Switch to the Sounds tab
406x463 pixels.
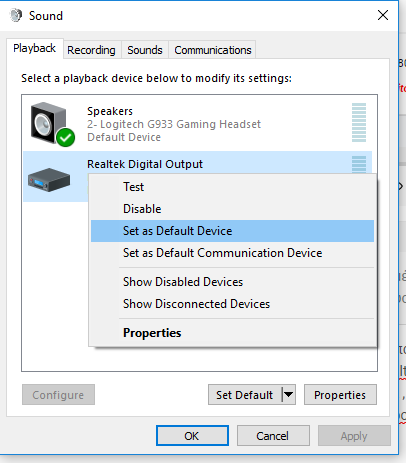click(x=145, y=50)
